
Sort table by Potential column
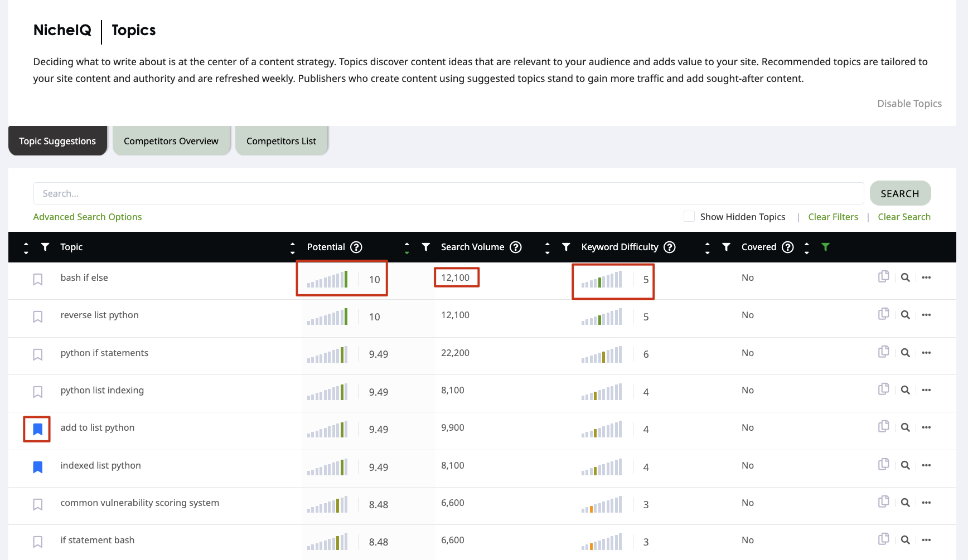(x=293, y=248)
